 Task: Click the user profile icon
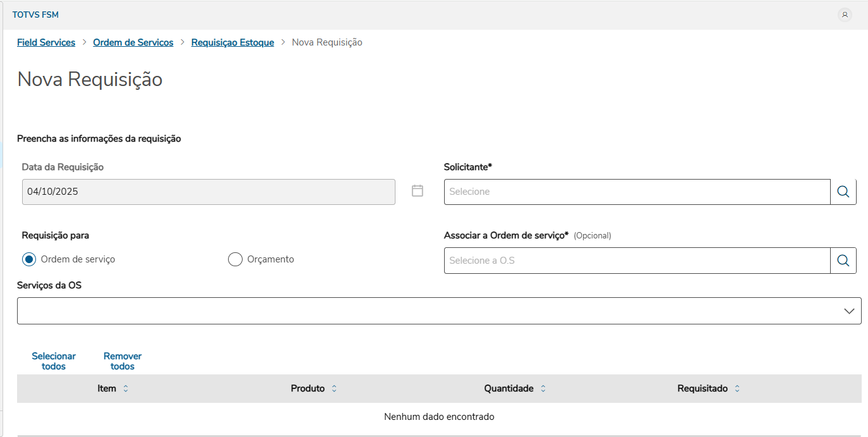click(x=845, y=15)
